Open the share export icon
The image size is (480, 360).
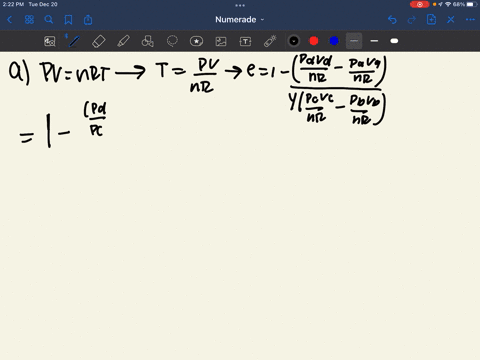tap(88, 20)
